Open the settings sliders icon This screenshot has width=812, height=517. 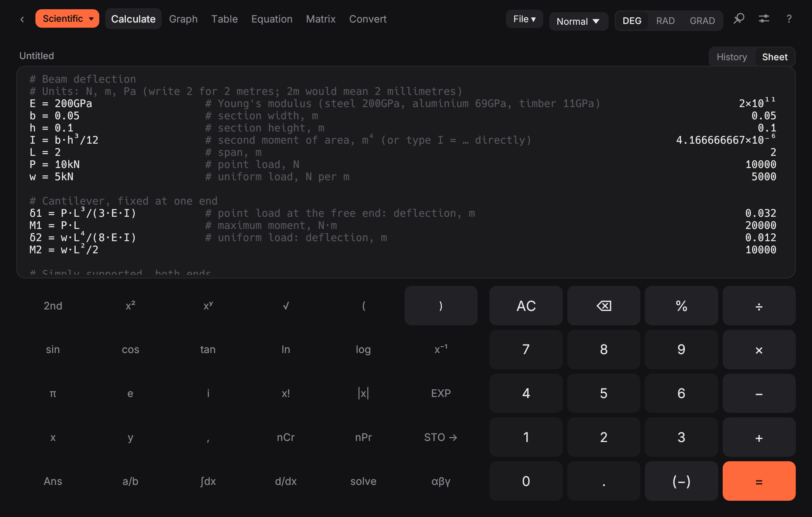pyautogui.click(x=764, y=19)
